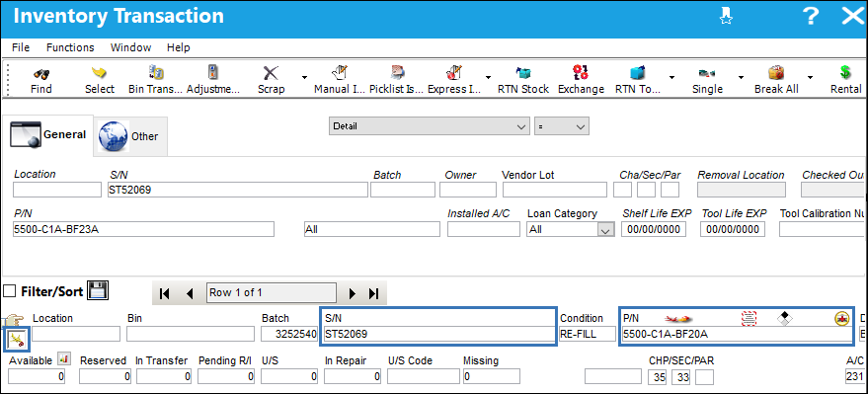Click the Rental dollar toolbar icon
Viewport: 868px width, 394px height.
click(844, 72)
